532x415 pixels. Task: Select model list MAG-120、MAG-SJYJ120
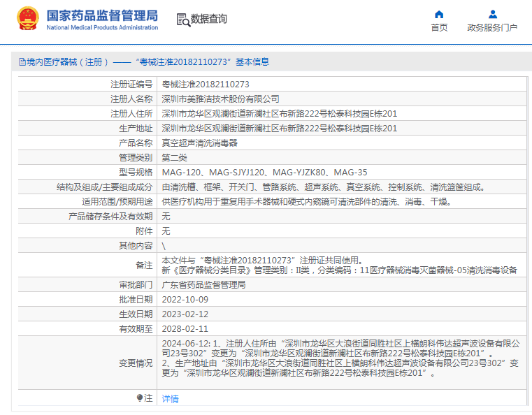coord(265,173)
